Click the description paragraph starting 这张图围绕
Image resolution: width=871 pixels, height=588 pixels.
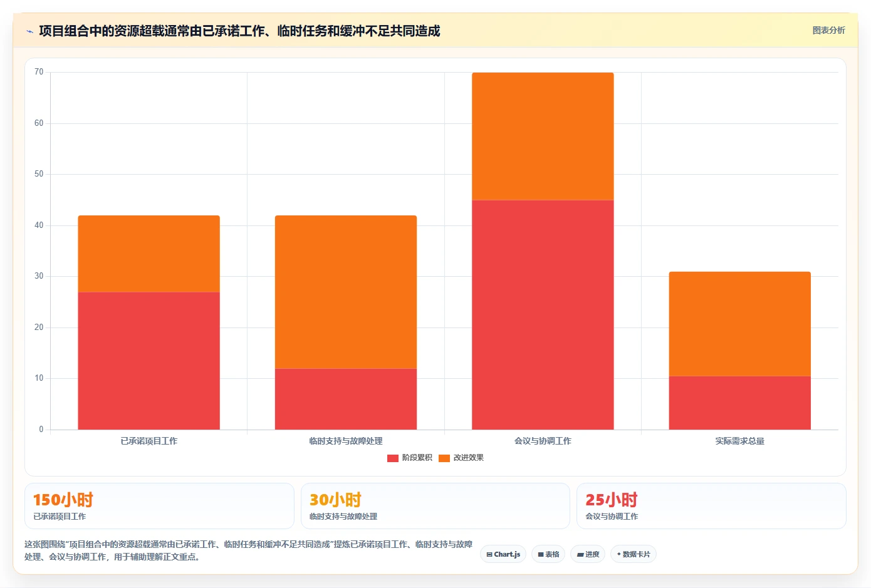249,550
